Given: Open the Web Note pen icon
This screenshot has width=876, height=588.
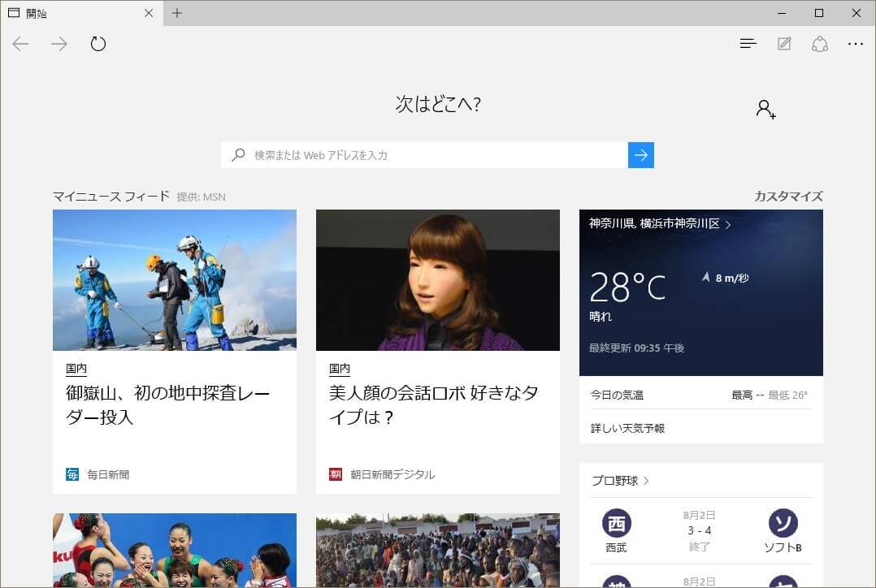Looking at the screenshot, I should (783, 44).
